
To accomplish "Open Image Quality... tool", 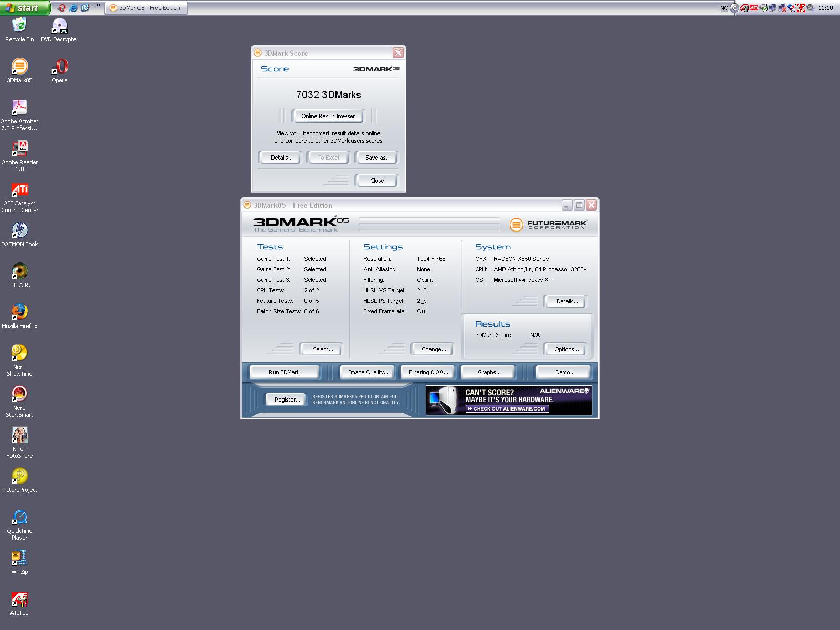I will tap(368, 372).
